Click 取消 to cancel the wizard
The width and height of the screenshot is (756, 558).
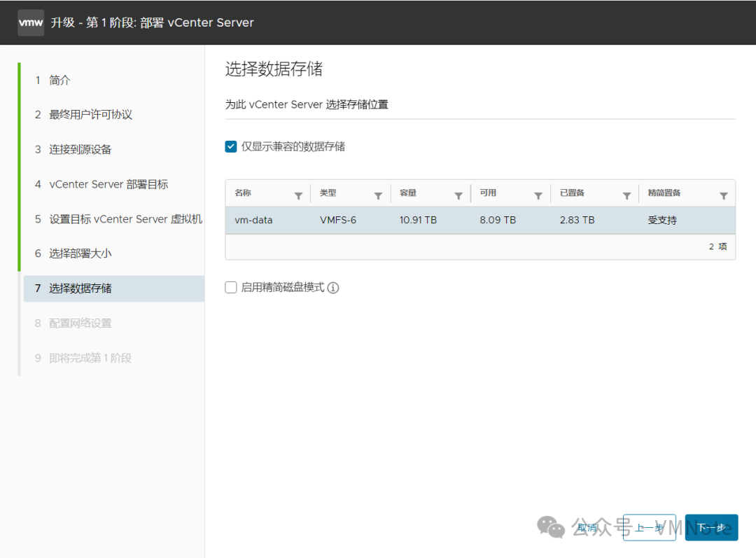[587, 528]
